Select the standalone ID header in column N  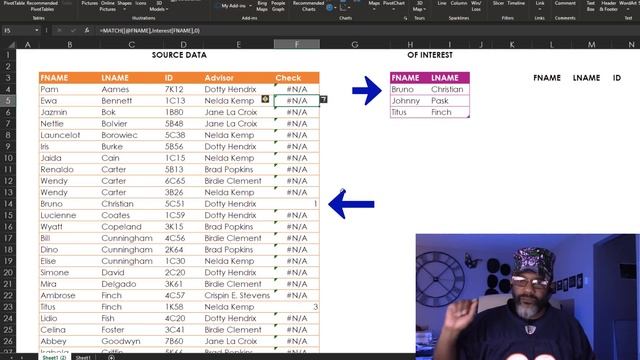616,78
